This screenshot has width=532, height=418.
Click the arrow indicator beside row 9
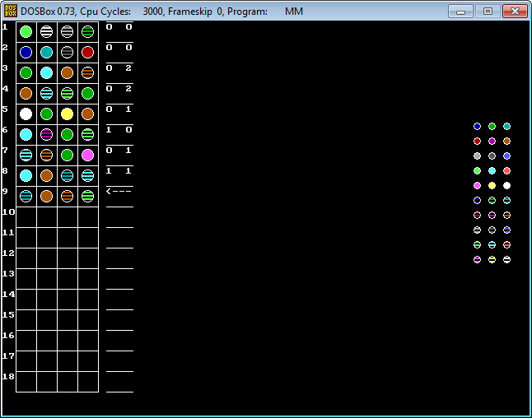[x=119, y=191]
